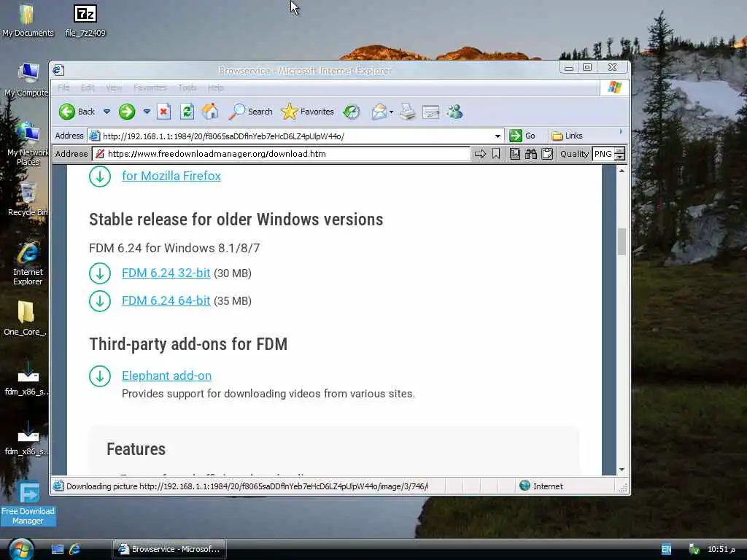Open the Favorites menu
The height and width of the screenshot is (560, 747).
150,87
